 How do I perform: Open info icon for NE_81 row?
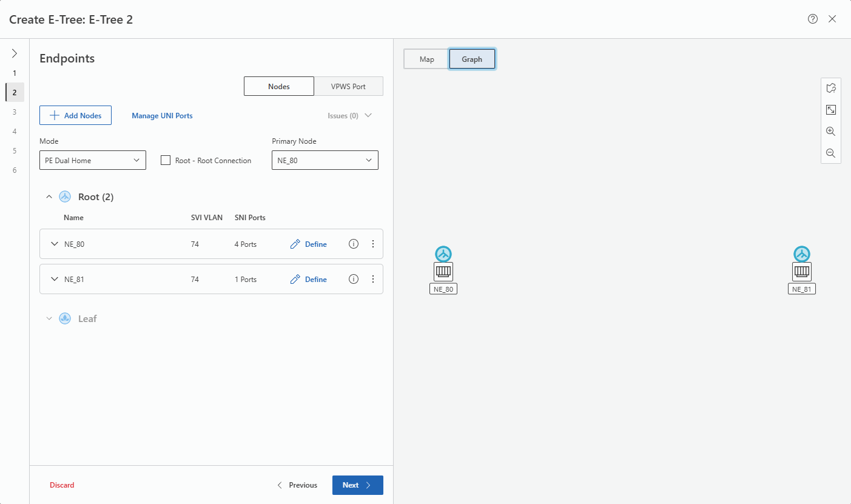pos(354,279)
